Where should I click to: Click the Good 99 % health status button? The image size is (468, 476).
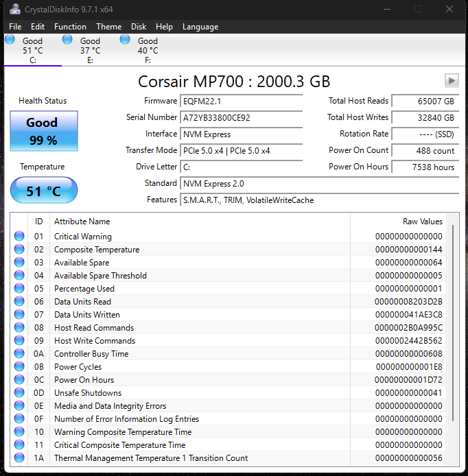tap(44, 131)
